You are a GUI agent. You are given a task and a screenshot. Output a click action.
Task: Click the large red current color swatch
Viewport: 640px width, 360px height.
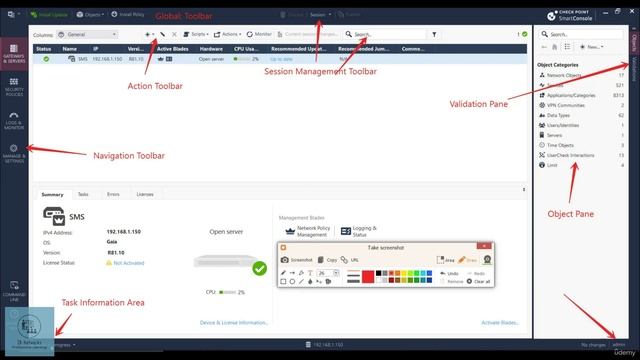tap(368, 277)
